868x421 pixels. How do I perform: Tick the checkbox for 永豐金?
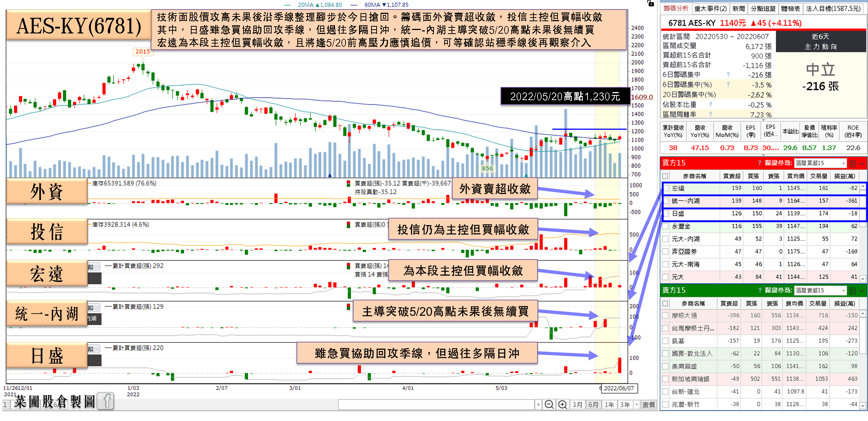(665, 226)
